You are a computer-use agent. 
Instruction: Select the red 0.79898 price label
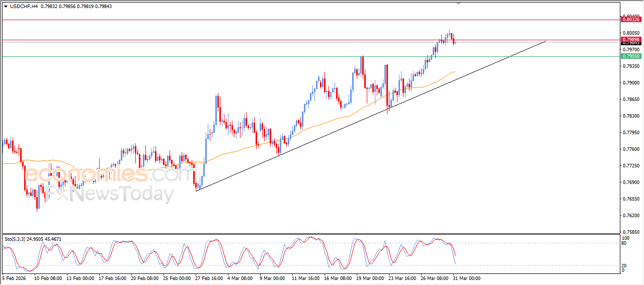click(x=631, y=39)
